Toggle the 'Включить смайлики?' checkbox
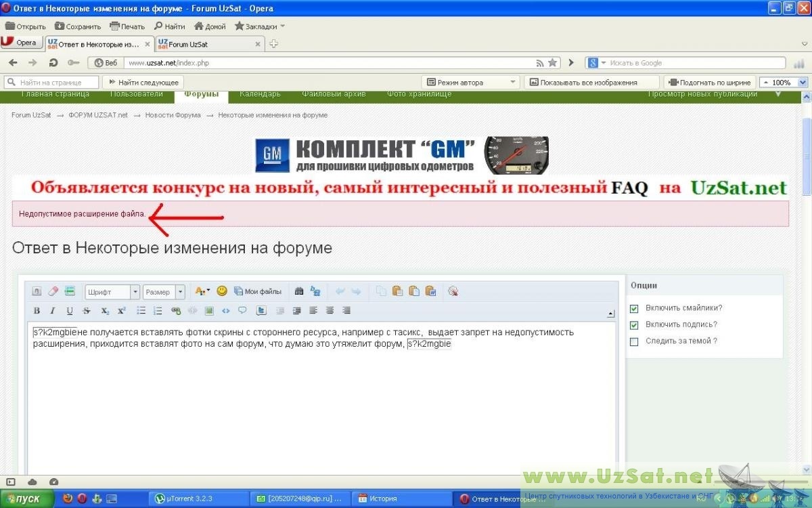Image resolution: width=812 pixels, height=508 pixels. pos(634,308)
